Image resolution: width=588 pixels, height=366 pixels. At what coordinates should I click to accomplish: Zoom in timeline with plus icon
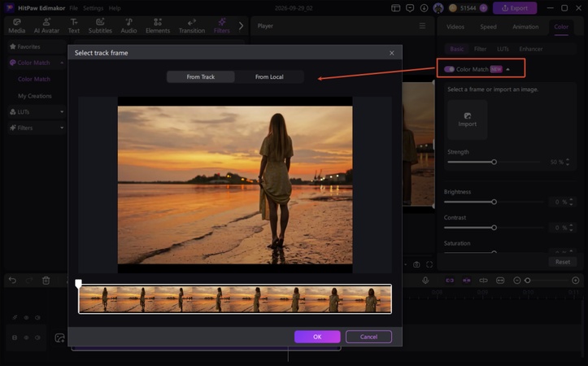pos(576,281)
